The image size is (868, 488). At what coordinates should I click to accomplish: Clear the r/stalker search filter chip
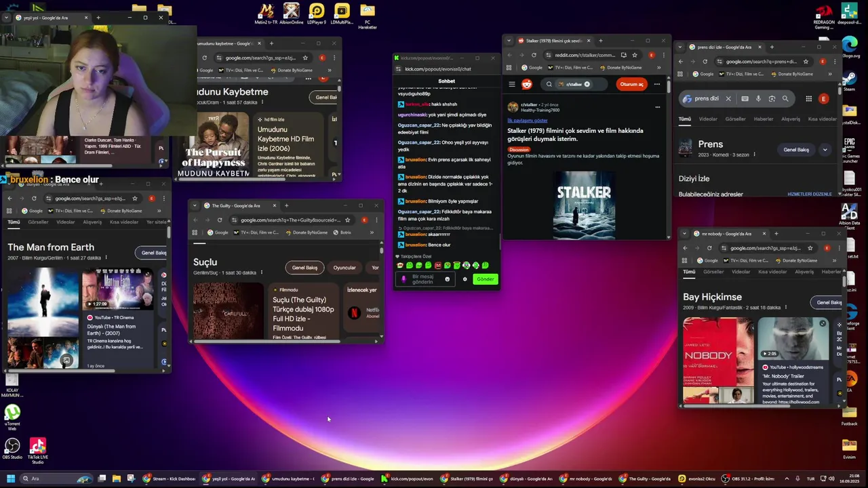pos(587,84)
